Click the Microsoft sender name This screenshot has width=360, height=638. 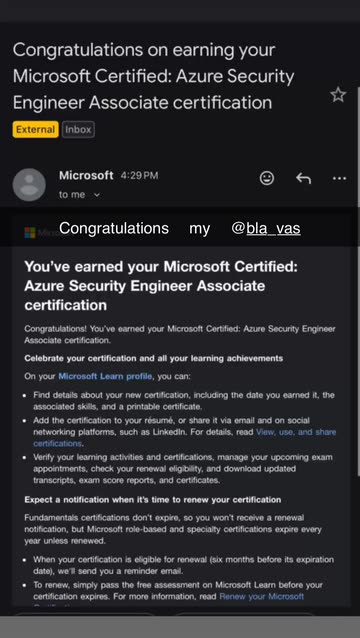tap(86, 175)
